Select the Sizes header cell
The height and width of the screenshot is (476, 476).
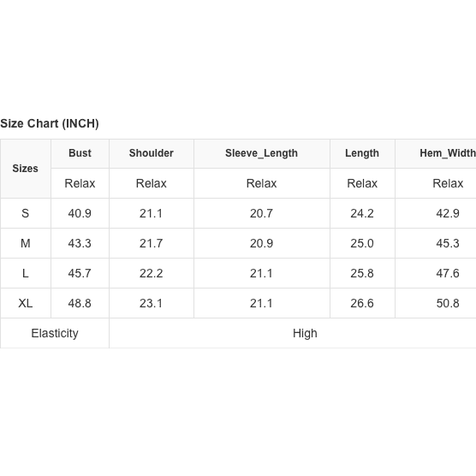[x=26, y=169]
